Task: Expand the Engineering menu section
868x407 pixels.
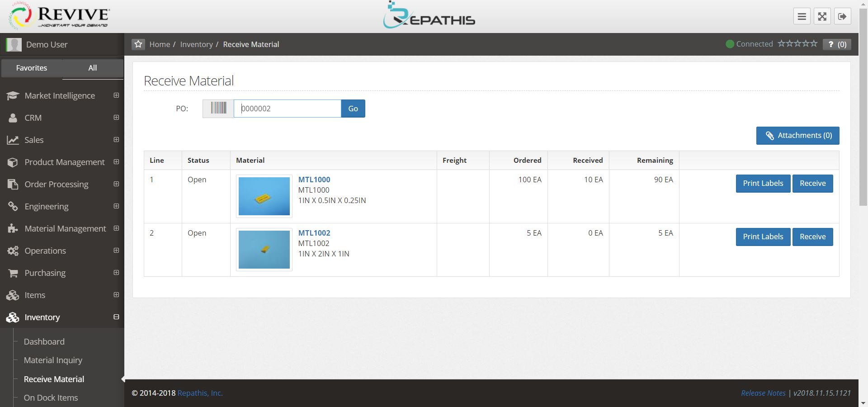Action: (x=116, y=206)
